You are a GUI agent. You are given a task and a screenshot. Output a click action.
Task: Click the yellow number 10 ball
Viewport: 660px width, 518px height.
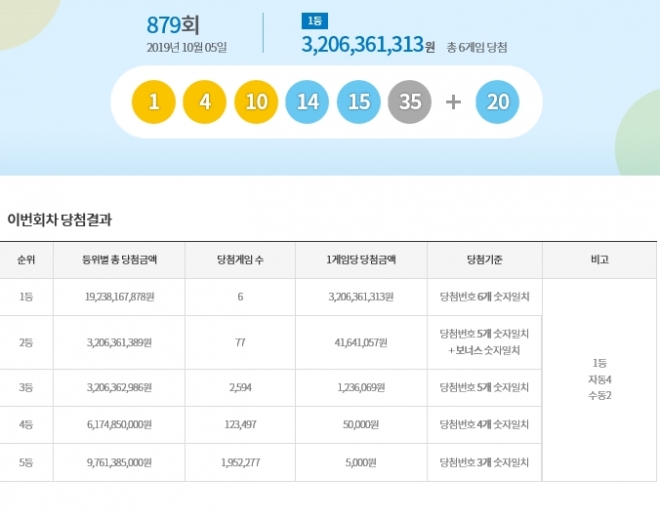(x=256, y=103)
